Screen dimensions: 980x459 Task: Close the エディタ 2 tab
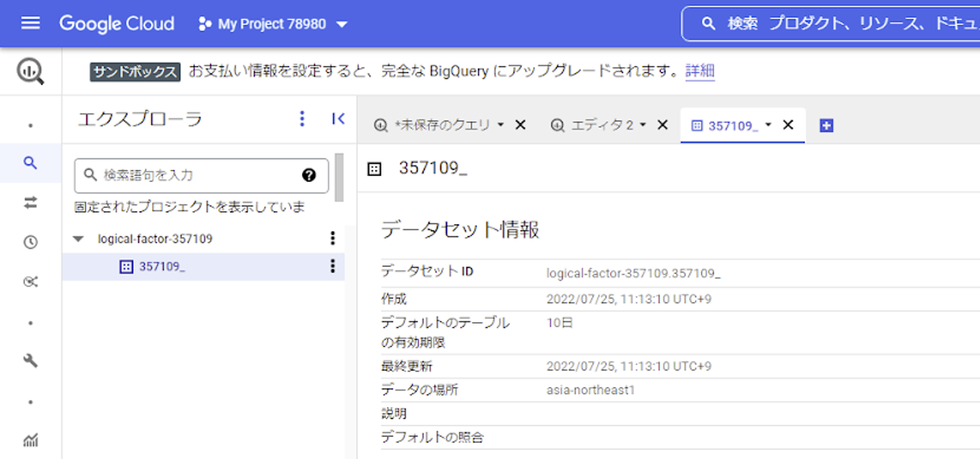tap(663, 125)
